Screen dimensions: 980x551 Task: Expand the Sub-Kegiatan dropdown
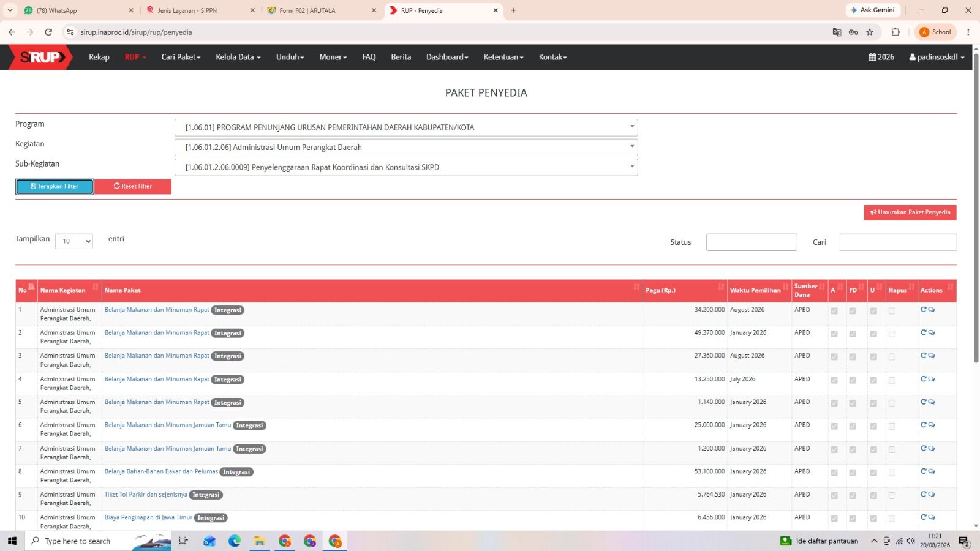pos(406,167)
